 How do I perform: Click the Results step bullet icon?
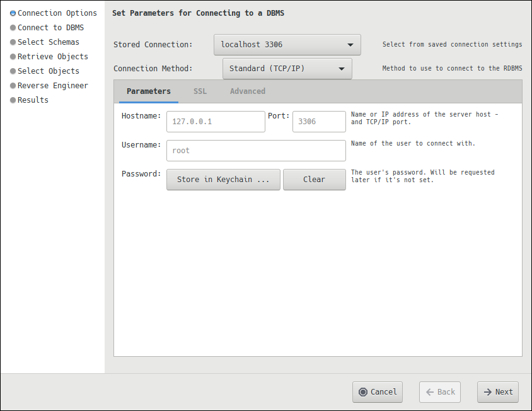pyautogui.click(x=13, y=100)
